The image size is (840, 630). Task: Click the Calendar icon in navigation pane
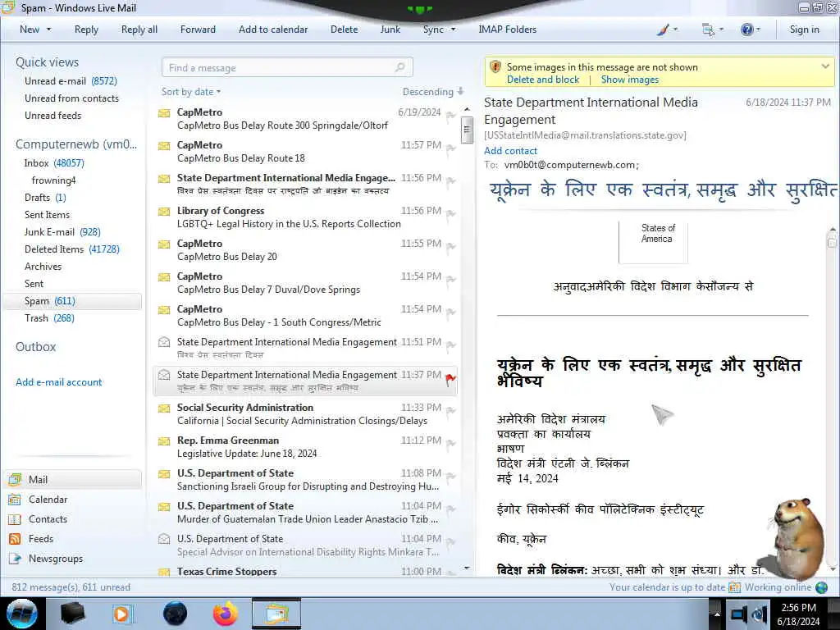tap(15, 500)
